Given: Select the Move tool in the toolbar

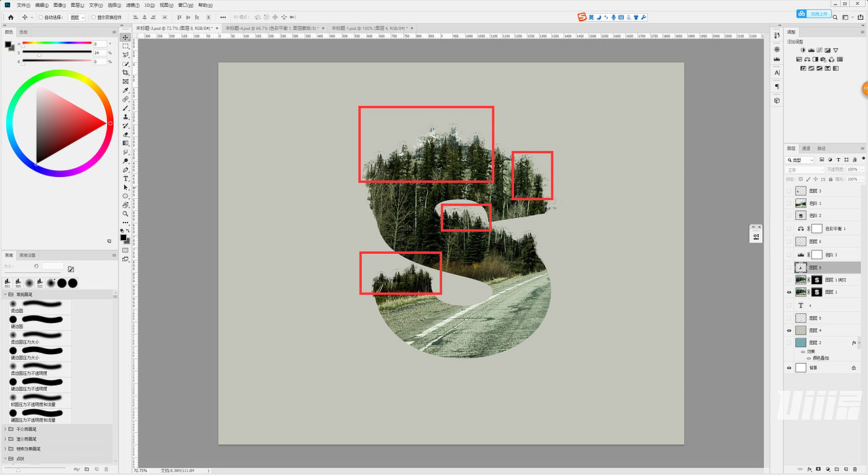Looking at the screenshot, I should coord(125,37).
